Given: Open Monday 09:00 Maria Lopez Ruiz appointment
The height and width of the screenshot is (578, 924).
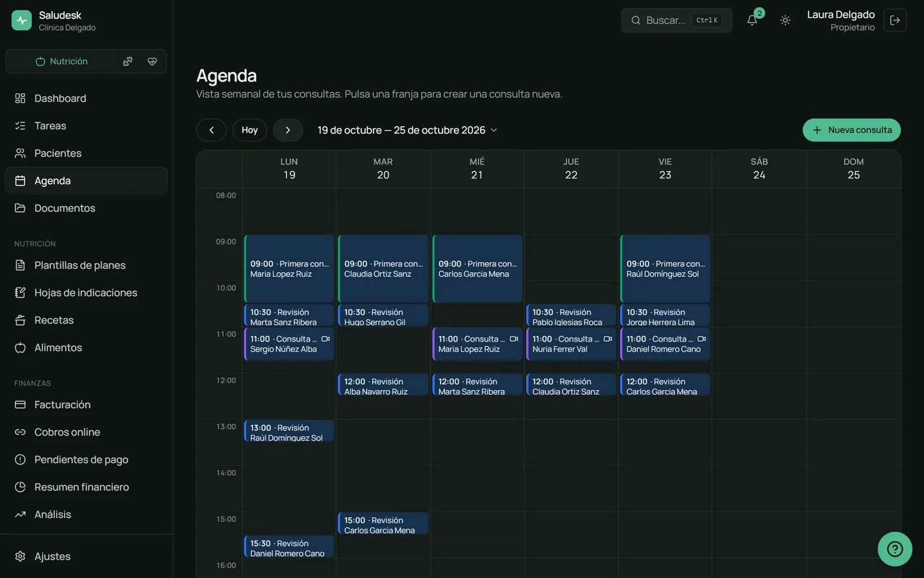Looking at the screenshot, I should tap(289, 269).
